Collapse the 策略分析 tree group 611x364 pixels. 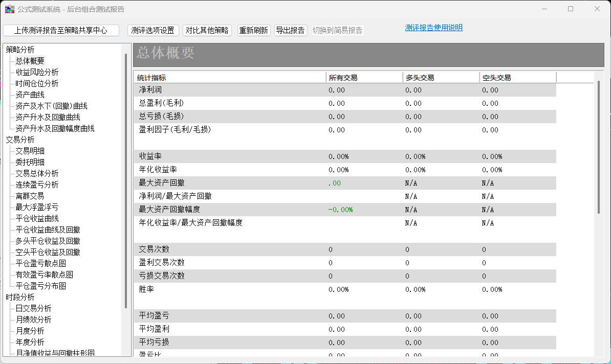[20, 50]
